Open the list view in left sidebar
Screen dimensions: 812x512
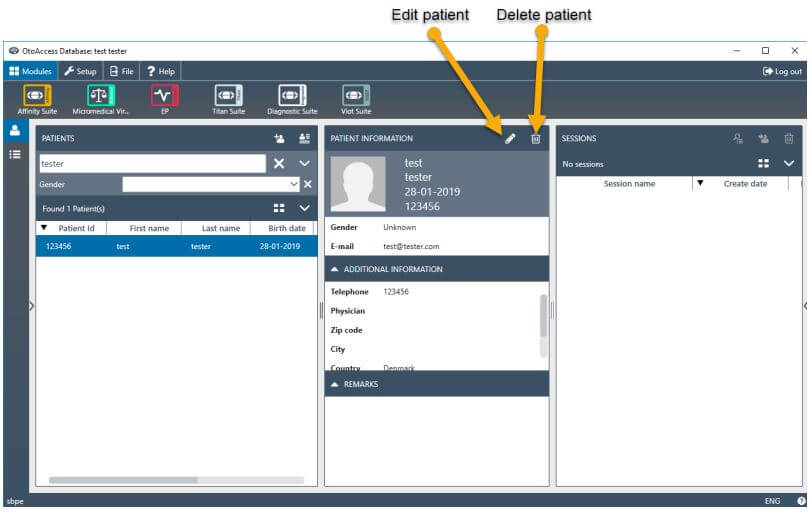[15, 154]
